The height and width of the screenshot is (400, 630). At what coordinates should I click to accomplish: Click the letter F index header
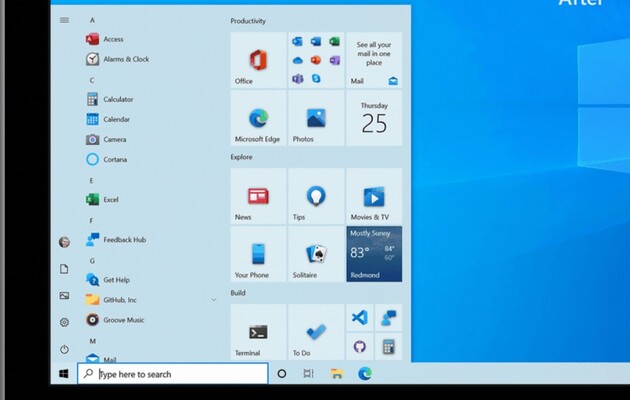point(92,220)
